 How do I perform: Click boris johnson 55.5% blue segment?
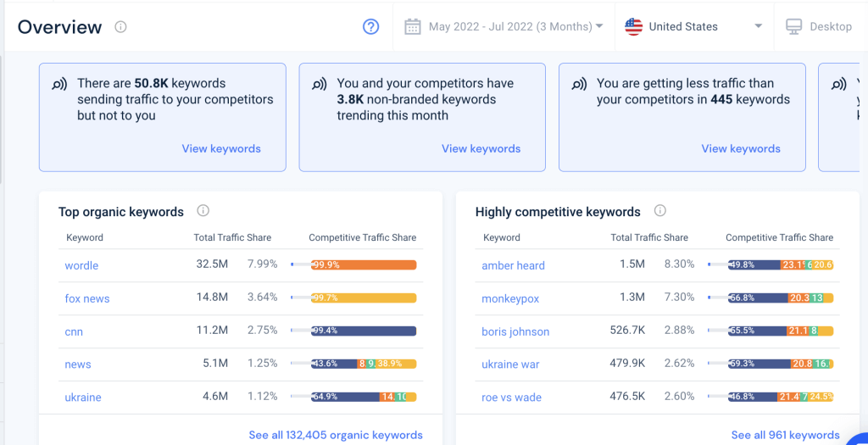pos(757,331)
